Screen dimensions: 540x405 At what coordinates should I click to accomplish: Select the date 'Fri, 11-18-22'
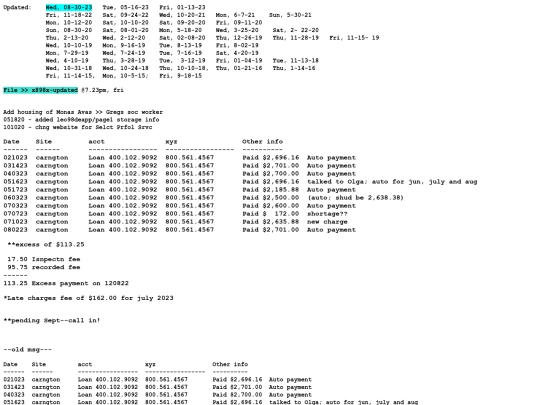(x=69, y=15)
